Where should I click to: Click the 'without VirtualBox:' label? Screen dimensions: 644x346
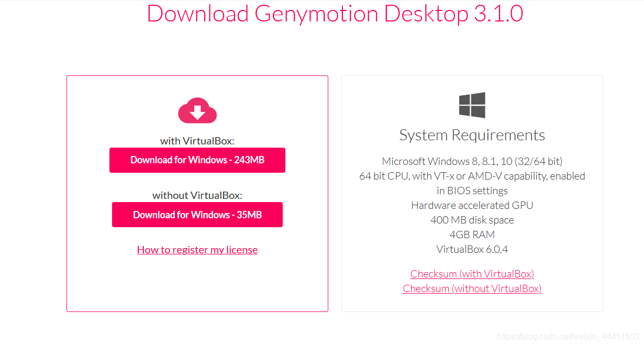[x=197, y=195]
